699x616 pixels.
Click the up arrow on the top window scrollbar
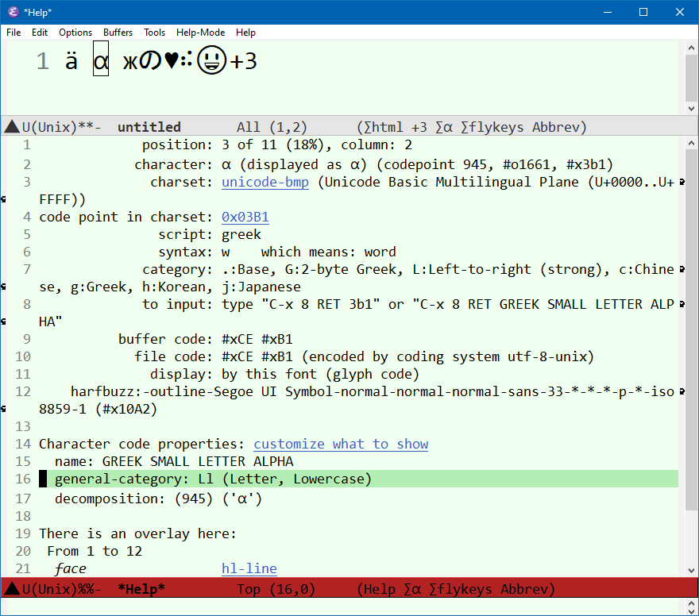[x=691, y=46]
